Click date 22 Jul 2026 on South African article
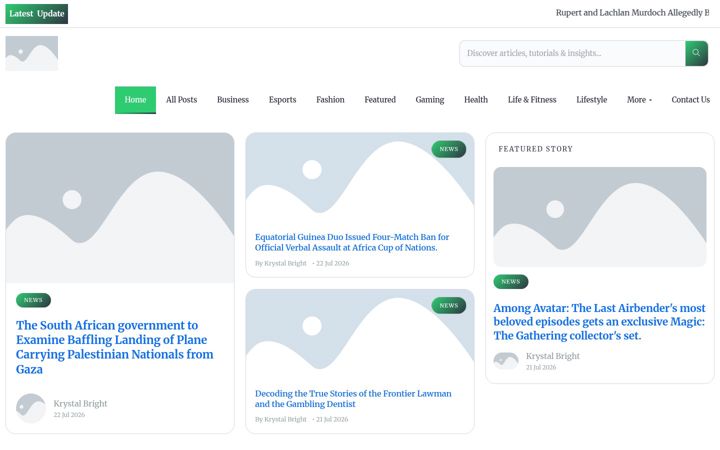720x450 pixels. (x=69, y=415)
